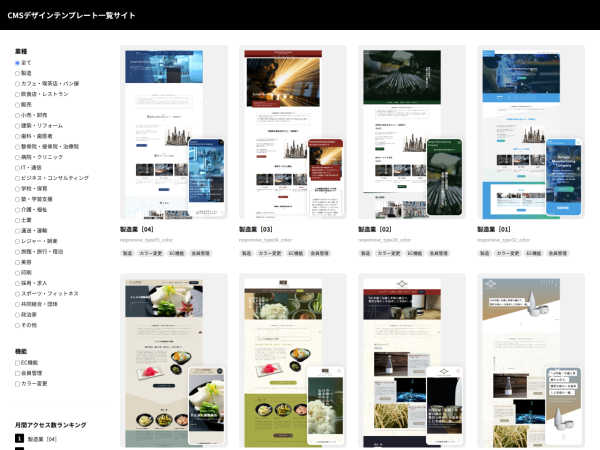600x450 pixels.
Task: Choose the 政治家 radio option
Action: point(17,315)
